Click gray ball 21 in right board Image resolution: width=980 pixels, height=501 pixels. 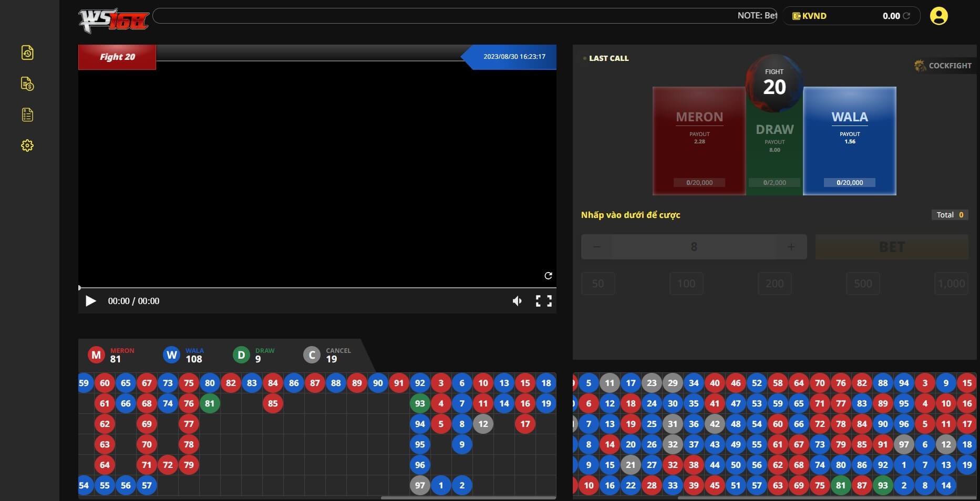point(631,465)
